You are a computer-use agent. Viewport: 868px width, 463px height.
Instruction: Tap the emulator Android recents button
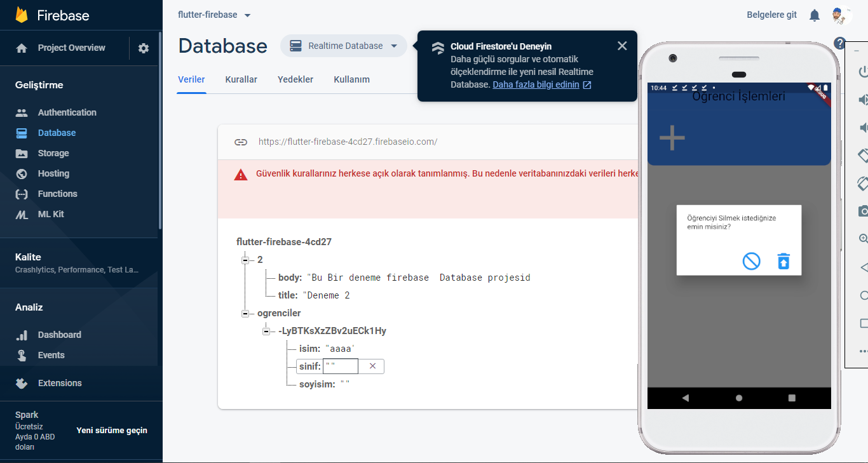point(792,398)
